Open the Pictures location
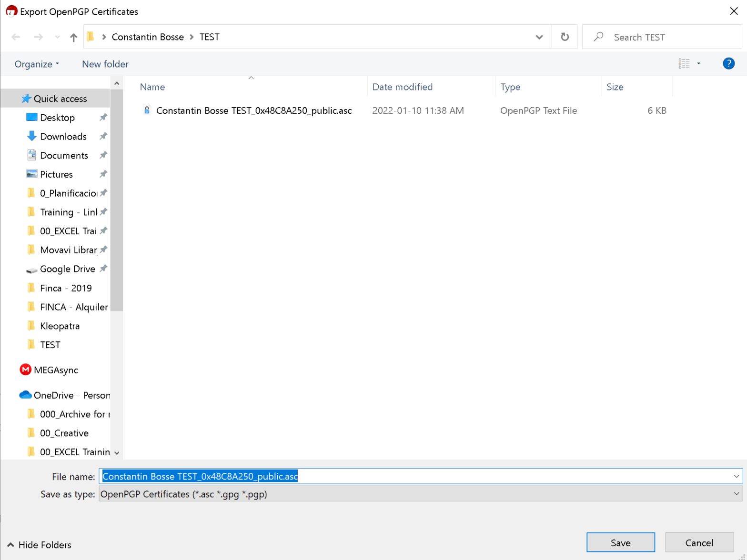This screenshot has height=560, width=747. pyautogui.click(x=56, y=174)
